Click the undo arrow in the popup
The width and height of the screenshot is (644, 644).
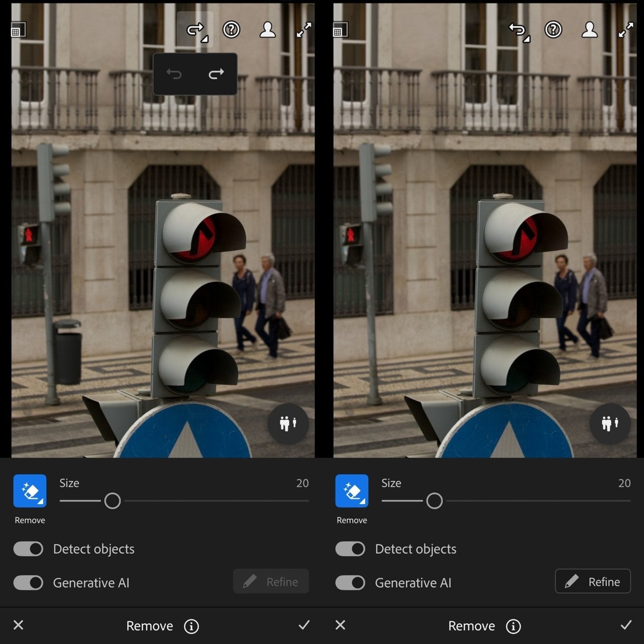point(175,74)
